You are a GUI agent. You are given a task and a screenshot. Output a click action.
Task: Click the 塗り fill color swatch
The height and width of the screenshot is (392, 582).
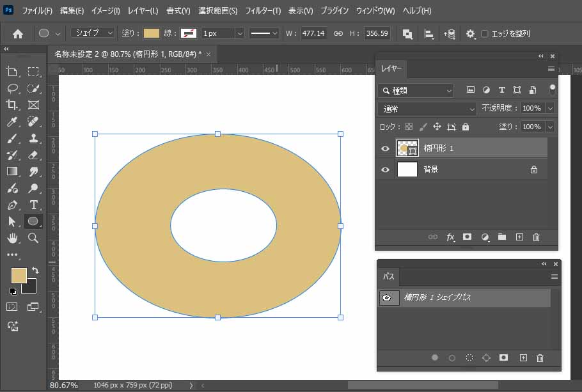coord(152,33)
